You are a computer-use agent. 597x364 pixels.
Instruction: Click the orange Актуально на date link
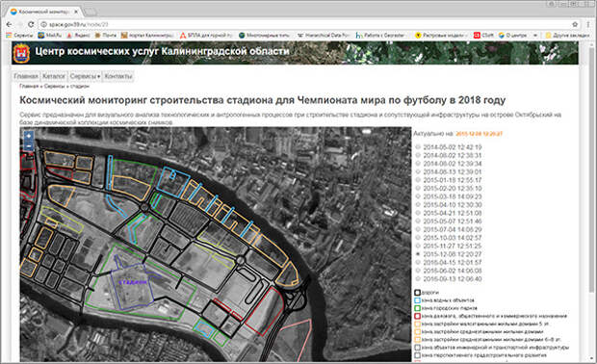pyautogui.click(x=479, y=134)
